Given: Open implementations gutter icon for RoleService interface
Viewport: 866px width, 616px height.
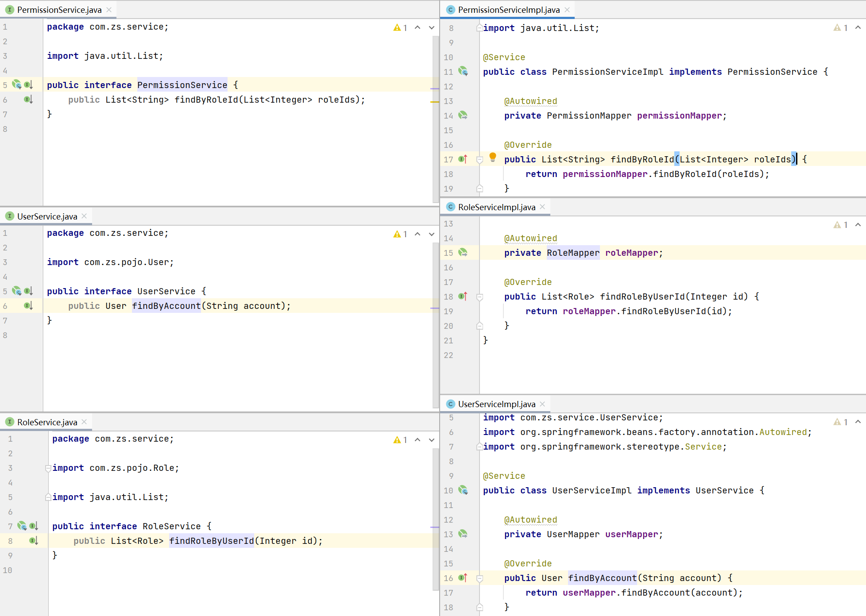Looking at the screenshot, I should click(34, 526).
